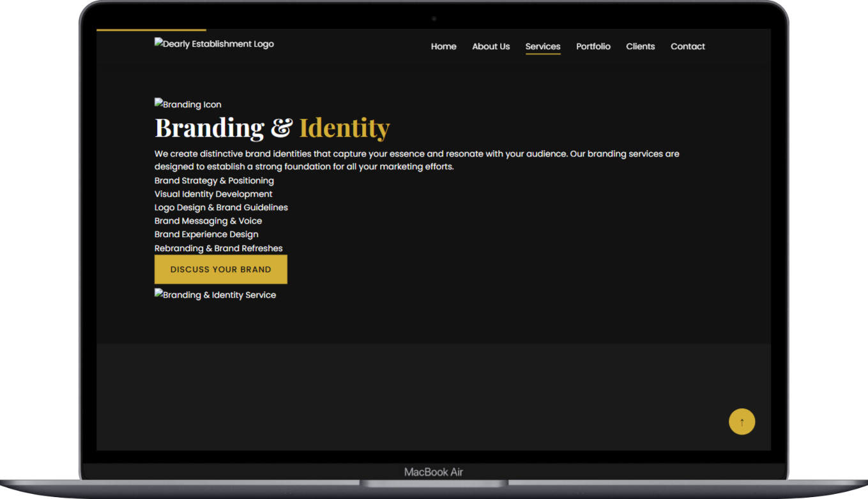Click the Branding Icon image above the heading
868x499 pixels.
[x=188, y=104]
